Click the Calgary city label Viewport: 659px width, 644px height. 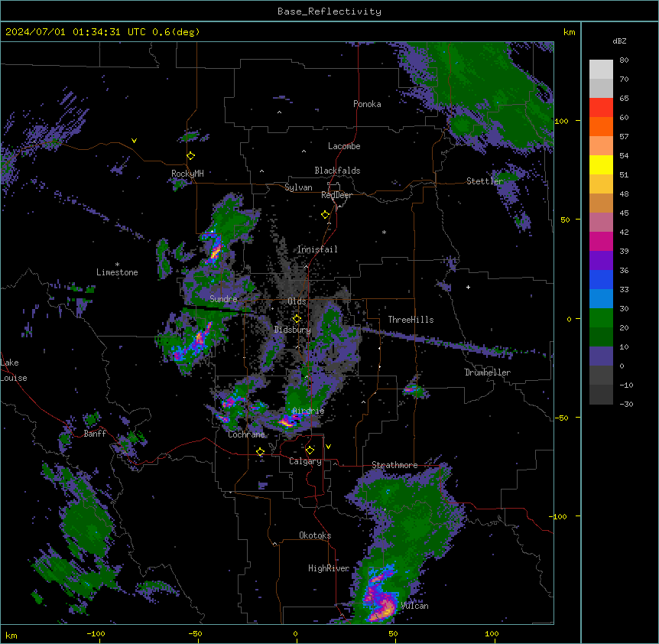[305, 461]
